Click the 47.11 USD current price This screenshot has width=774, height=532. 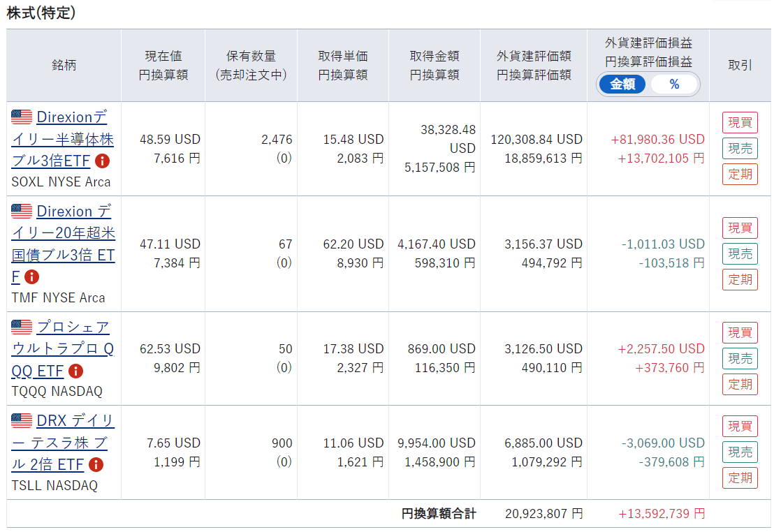pyautogui.click(x=170, y=244)
